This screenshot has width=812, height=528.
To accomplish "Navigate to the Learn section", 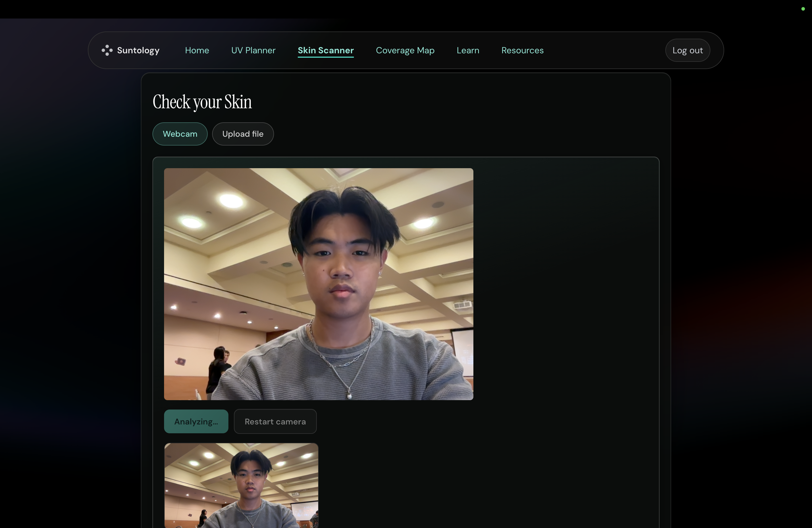I will click(468, 50).
